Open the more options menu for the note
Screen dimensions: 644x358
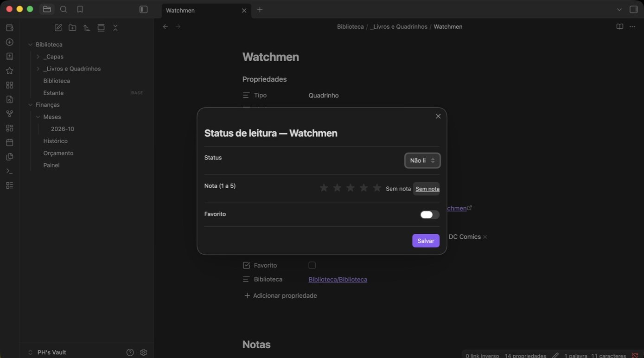click(x=632, y=26)
